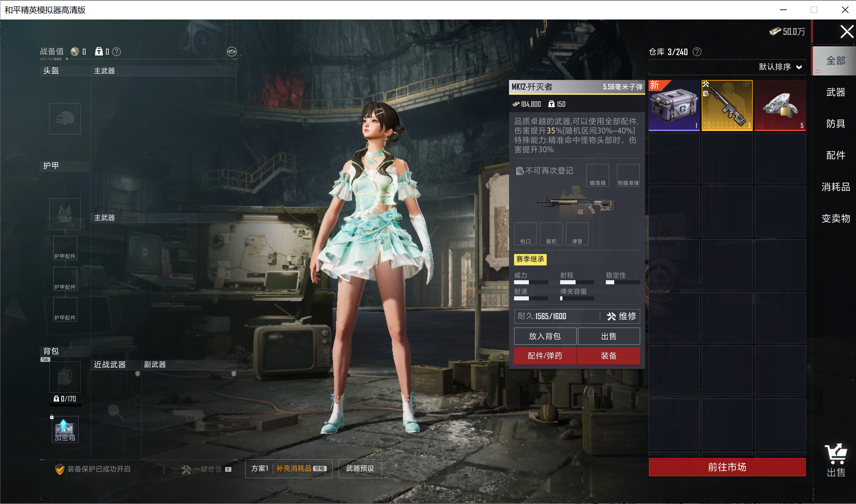Expand the 默认排序 sort dropdown

pos(780,67)
